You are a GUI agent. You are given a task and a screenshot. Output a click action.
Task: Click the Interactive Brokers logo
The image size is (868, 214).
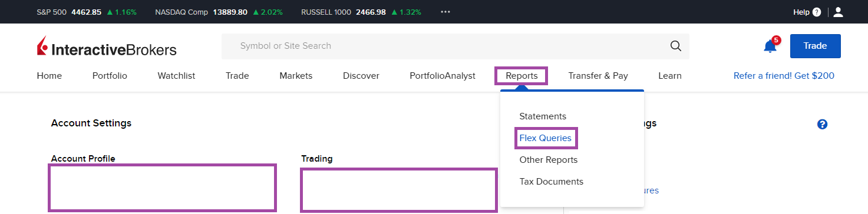pyautogui.click(x=107, y=47)
